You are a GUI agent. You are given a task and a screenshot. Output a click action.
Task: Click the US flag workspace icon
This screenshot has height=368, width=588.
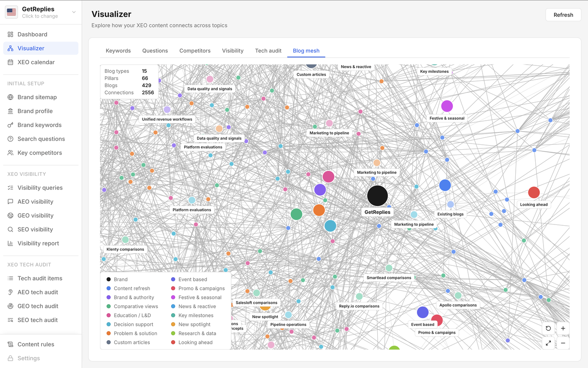click(11, 12)
